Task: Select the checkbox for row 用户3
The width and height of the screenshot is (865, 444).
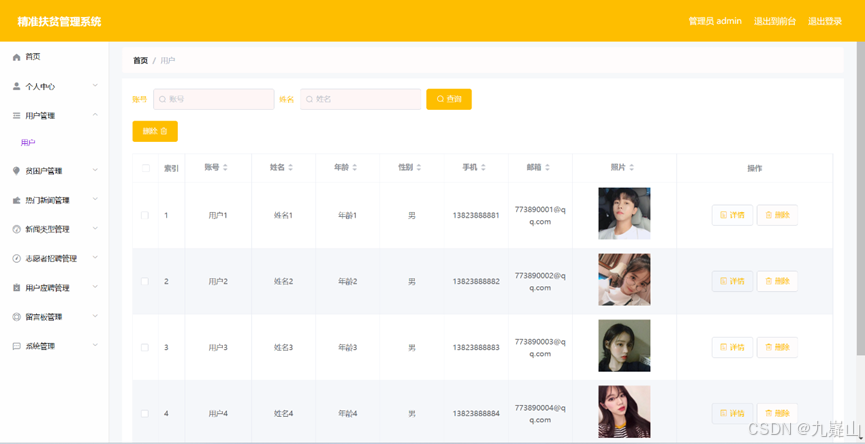Action: pos(145,347)
